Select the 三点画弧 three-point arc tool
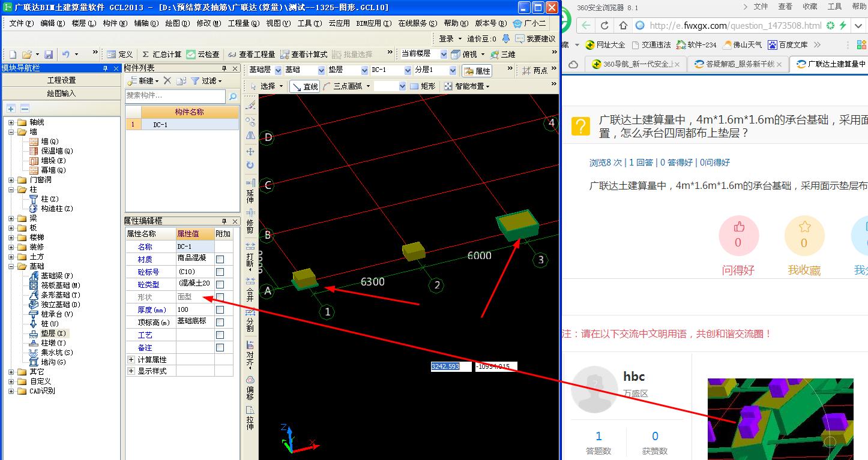Viewport: 868px width, 460px height. (343, 86)
